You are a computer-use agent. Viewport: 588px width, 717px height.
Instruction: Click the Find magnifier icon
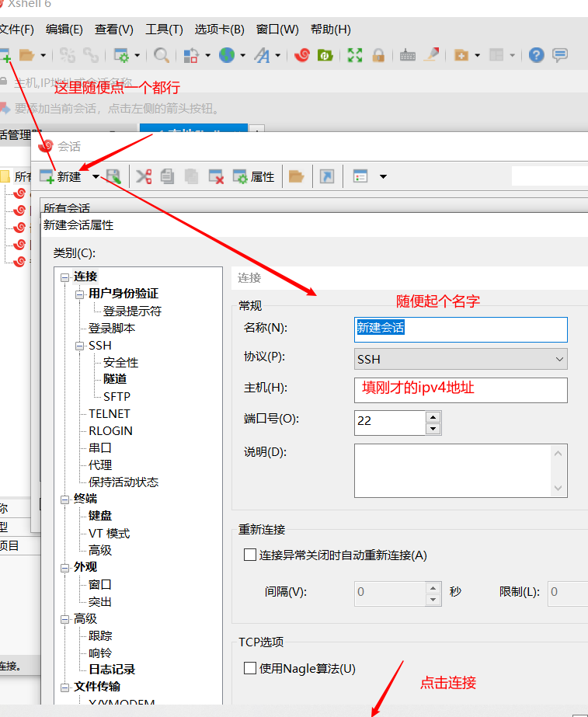pos(162,55)
